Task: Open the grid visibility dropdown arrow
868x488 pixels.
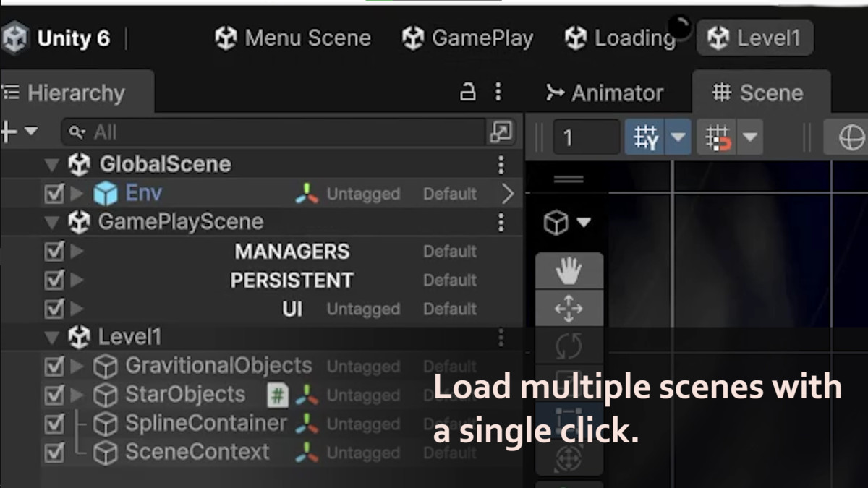Action: pyautogui.click(x=678, y=137)
